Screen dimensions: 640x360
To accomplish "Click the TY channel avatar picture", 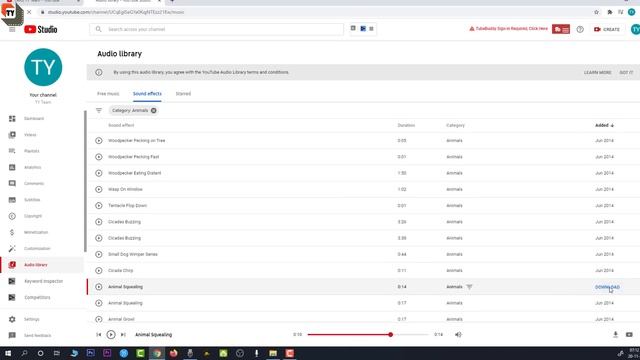I will coord(43,67).
